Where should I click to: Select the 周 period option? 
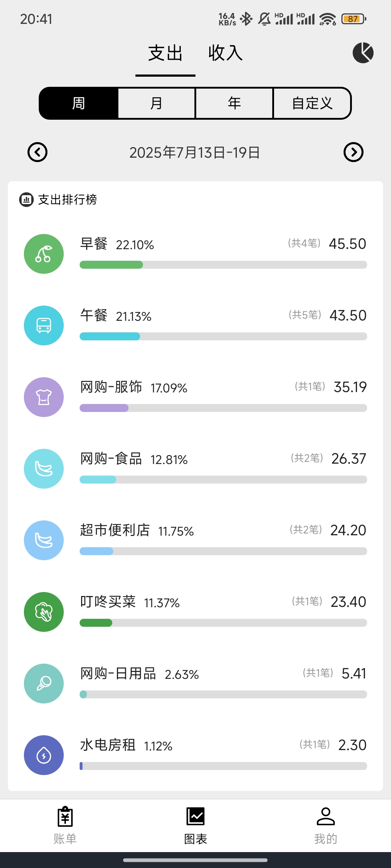coord(79,103)
